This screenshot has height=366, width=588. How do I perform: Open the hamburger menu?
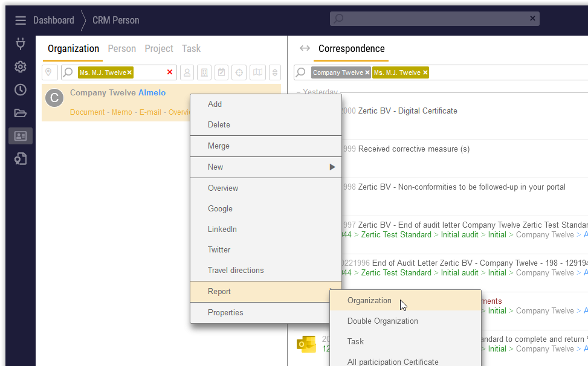(21, 21)
